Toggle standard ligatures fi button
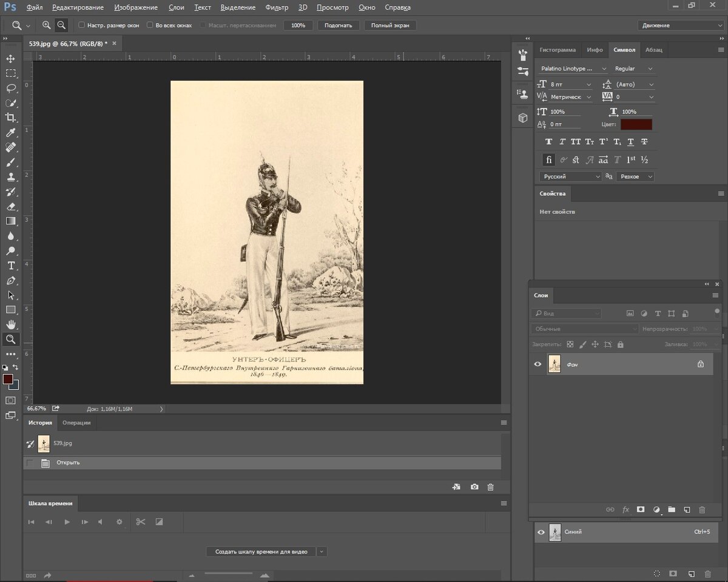This screenshot has height=582, width=728. [548, 160]
